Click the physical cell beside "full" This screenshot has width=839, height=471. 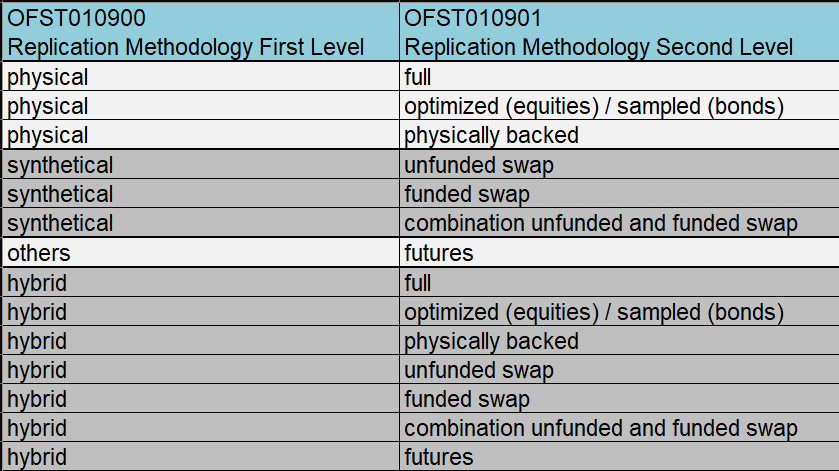[200, 77]
